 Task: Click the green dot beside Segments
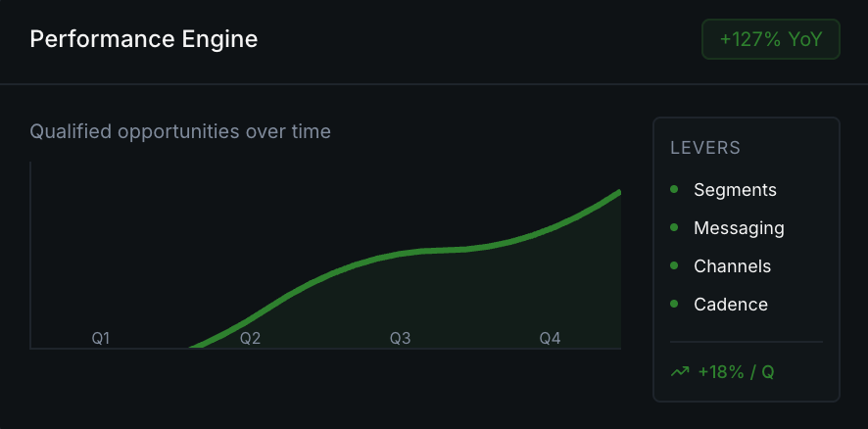[x=674, y=190]
